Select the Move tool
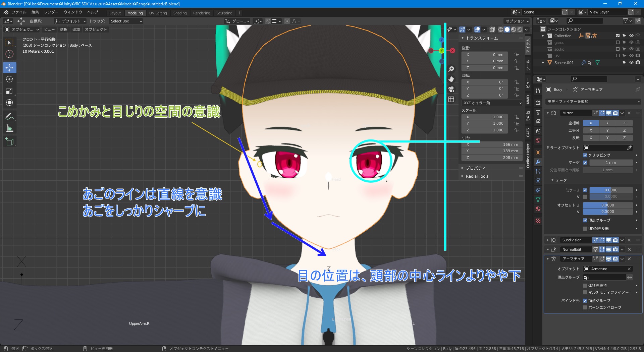Screen dimensions: 644x352 pos(9,67)
